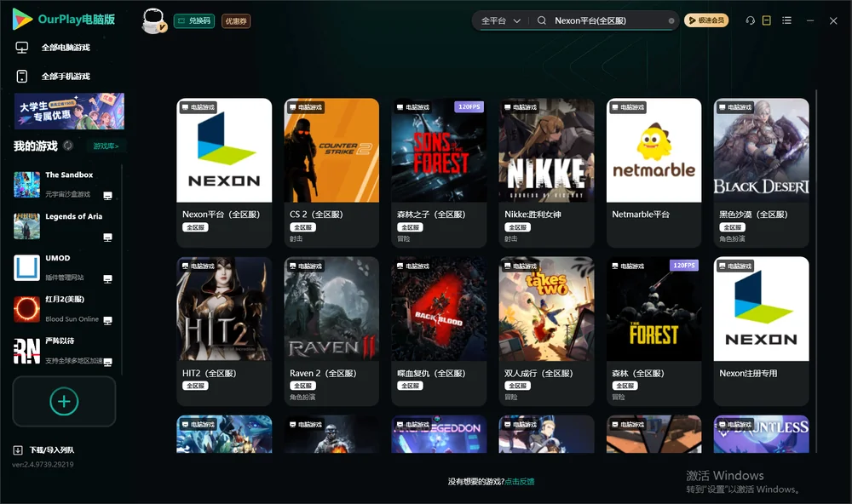Open Nexon平台 (全区服) game card
This screenshot has width=852, height=504.
224,173
